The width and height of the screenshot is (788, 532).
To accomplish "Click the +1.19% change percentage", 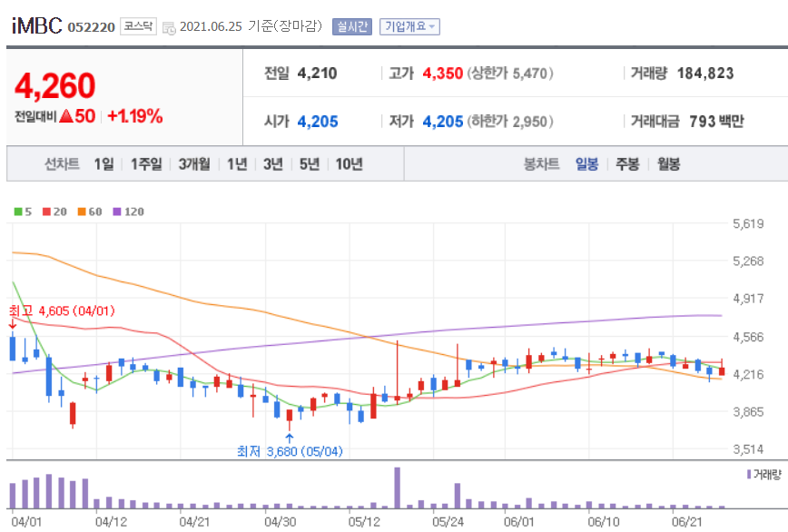I will pyautogui.click(x=135, y=116).
